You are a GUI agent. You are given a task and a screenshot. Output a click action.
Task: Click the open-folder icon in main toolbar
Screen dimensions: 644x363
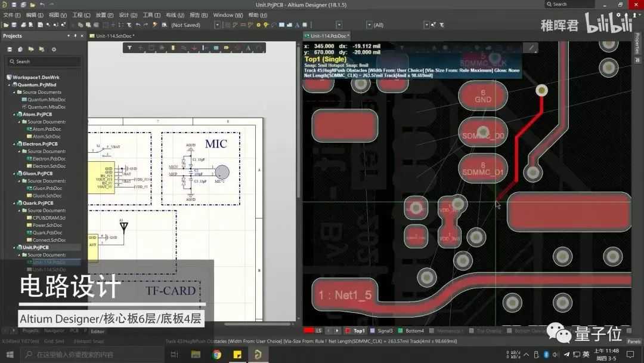(6, 25)
